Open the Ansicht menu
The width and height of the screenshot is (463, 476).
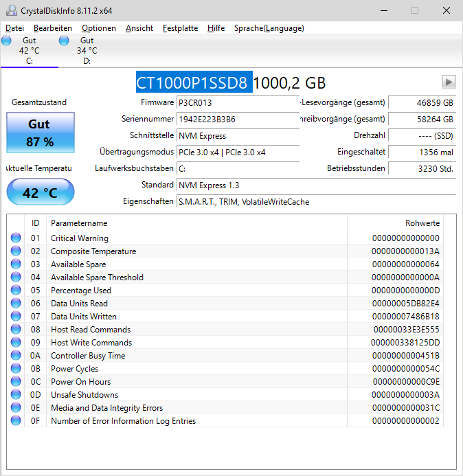(139, 28)
